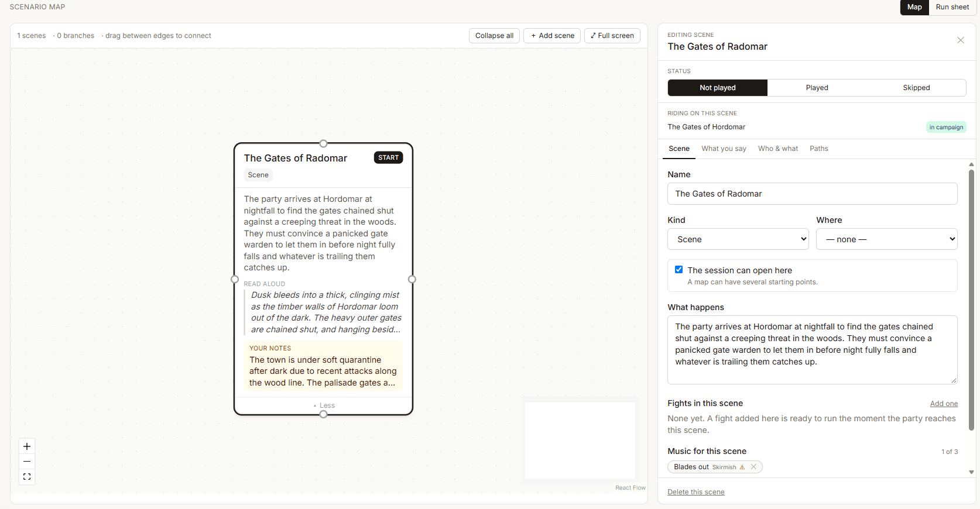Fit the map view to screen
This screenshot has height=509, width=980.
point(27,477)
